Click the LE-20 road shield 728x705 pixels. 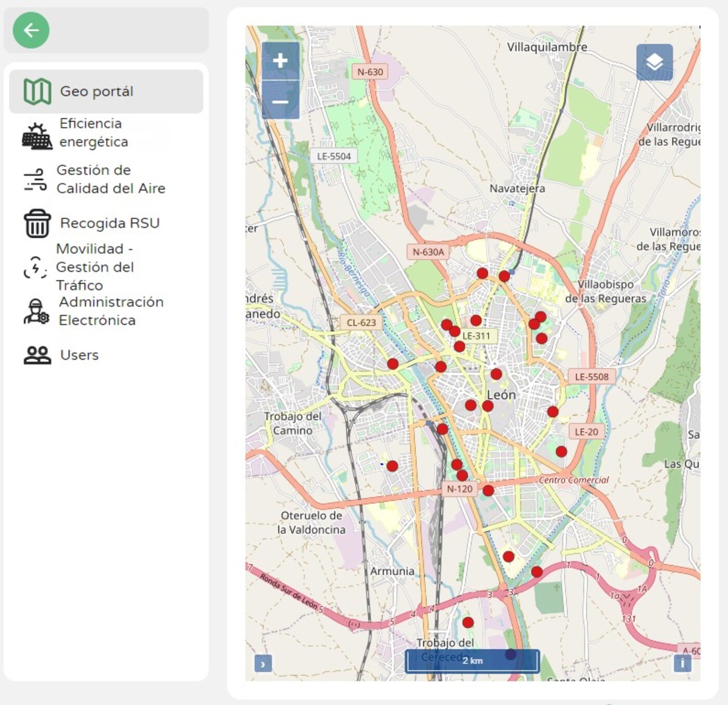(x=587, y=432)
